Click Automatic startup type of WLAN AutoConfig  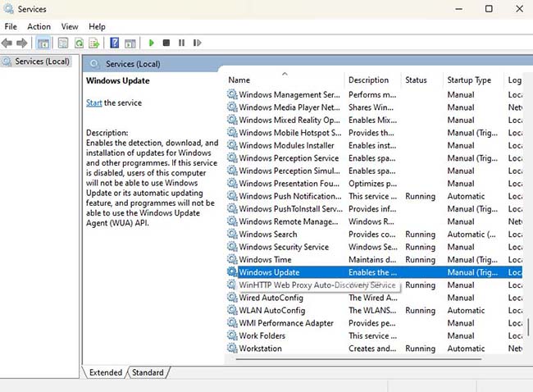466,310
